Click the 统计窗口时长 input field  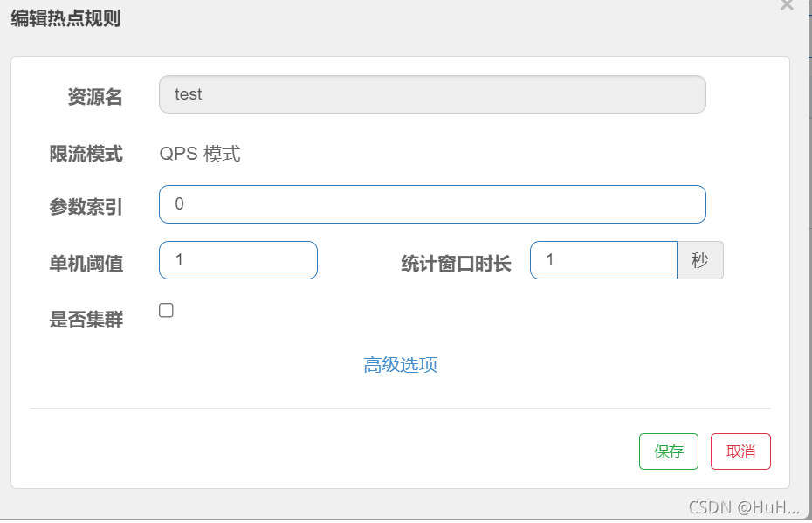tap(604, 260)
